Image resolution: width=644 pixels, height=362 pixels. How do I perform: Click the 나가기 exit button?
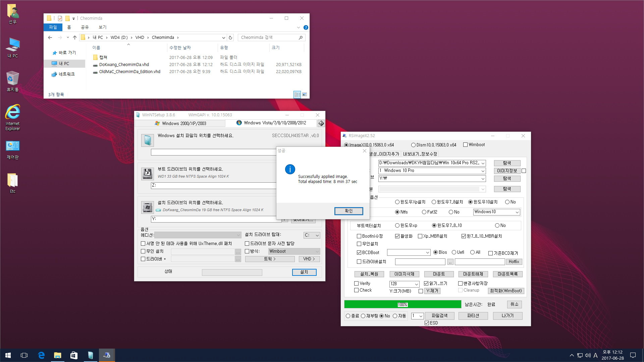pyautogui.click(x=507, y=316)
